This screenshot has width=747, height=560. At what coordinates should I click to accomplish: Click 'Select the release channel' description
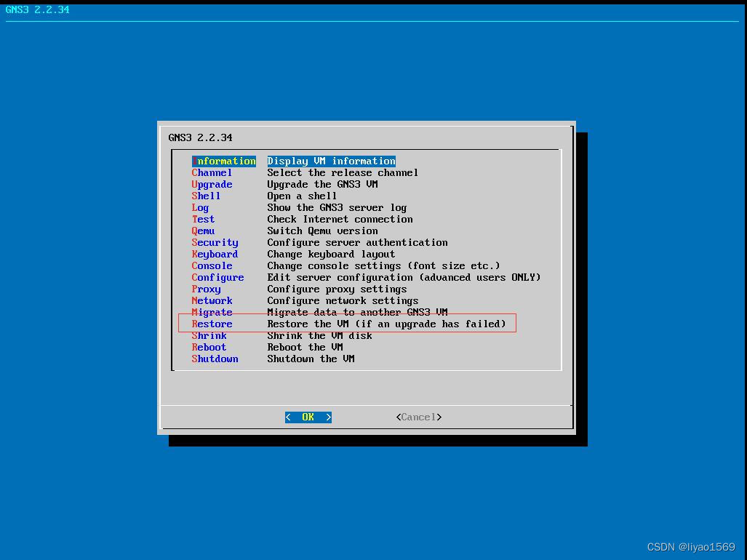(x=343, y=173)
